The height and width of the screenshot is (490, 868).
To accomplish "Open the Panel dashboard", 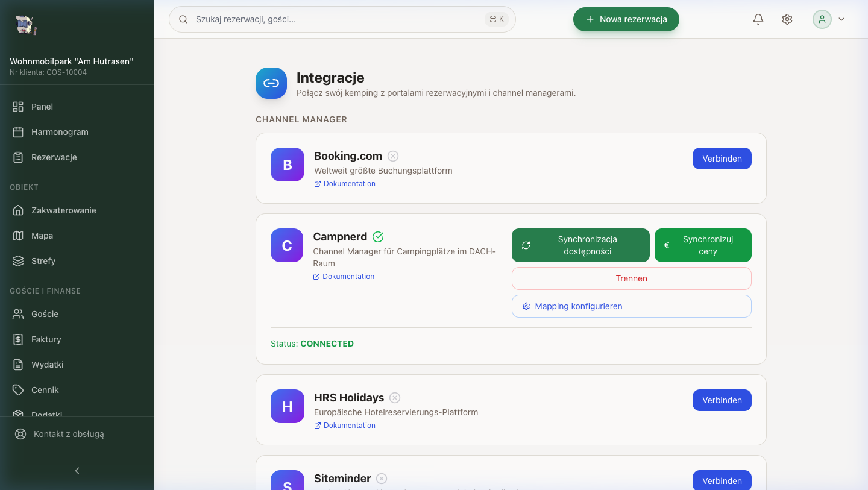I will [x=77, y=107].
